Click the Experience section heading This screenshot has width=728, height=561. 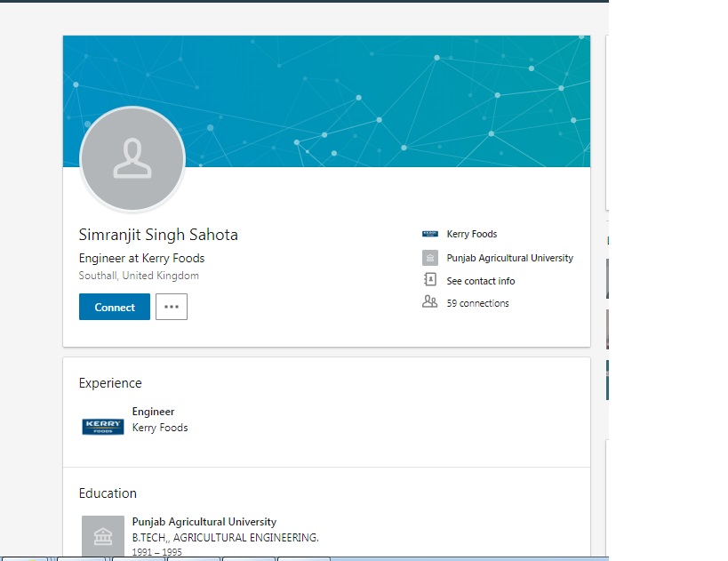(x=110, y=383)
